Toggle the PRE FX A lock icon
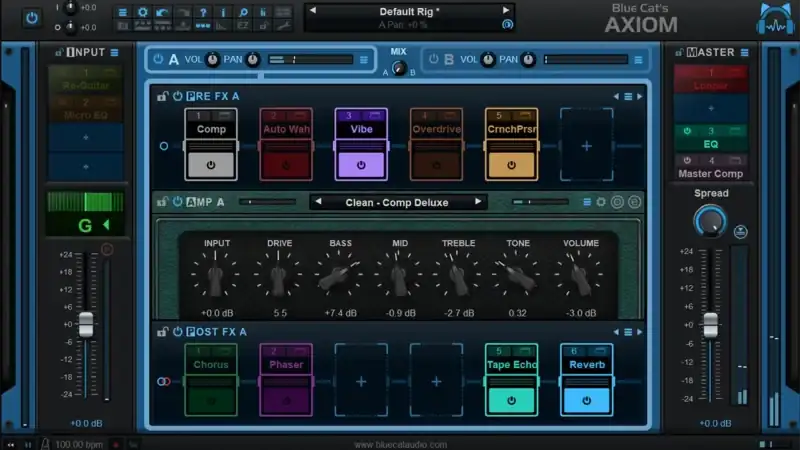Screen dimensions: 800x450 coord(162,96)
